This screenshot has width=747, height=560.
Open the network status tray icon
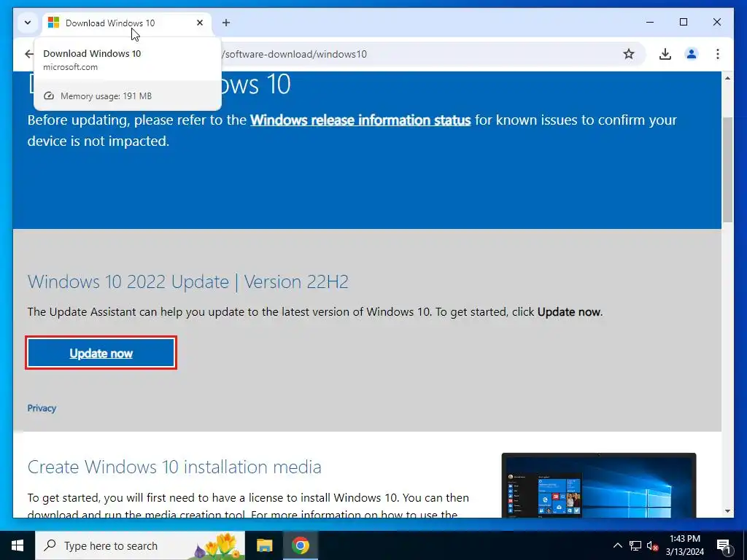point(635,545)
